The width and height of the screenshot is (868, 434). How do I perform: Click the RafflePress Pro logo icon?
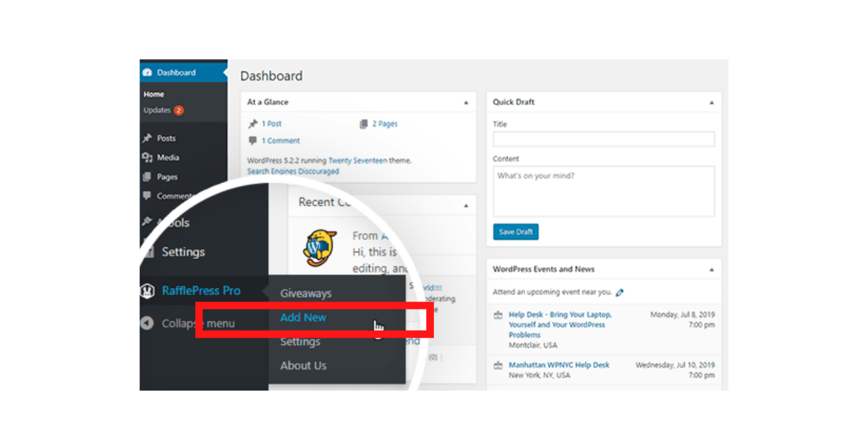[148, 291]
